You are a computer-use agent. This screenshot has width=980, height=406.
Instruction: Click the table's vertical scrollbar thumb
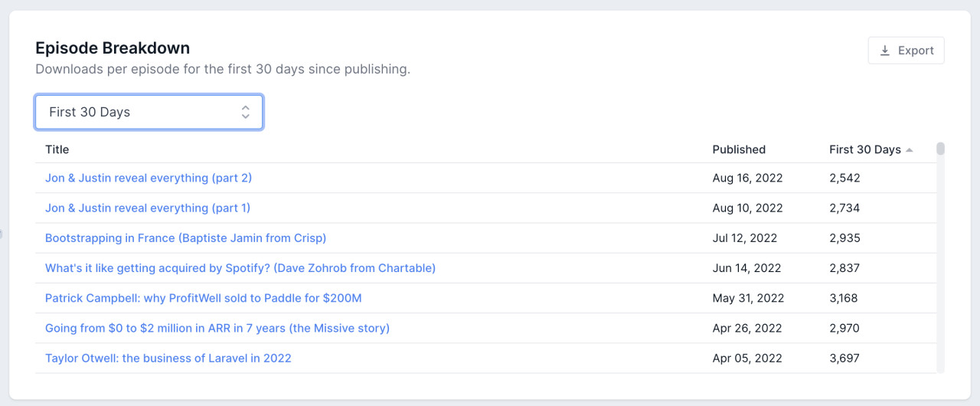click(940, 149)
